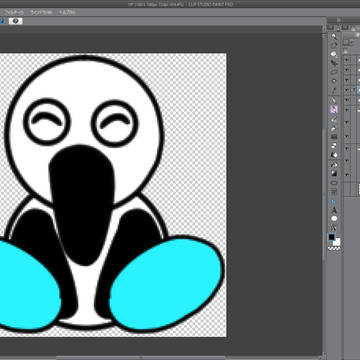Toggle eye of the highlighted blue layer
The height and width of the screenshot is (360, 360).
pyautogui.click(x=347, y=90)
